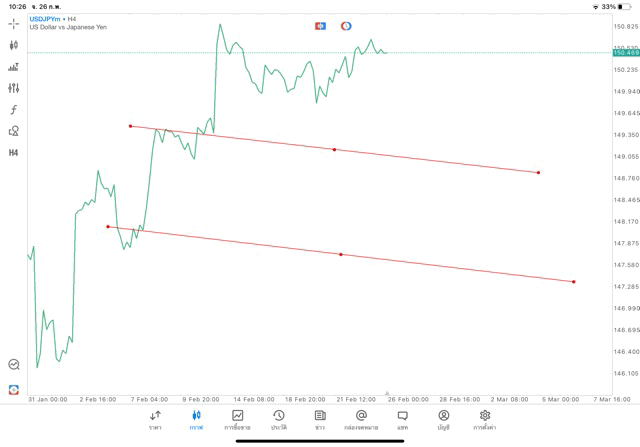
Task: Click the blue-red calendar event icon on chart
Action: pyautogui.click(x=320, y=25)
